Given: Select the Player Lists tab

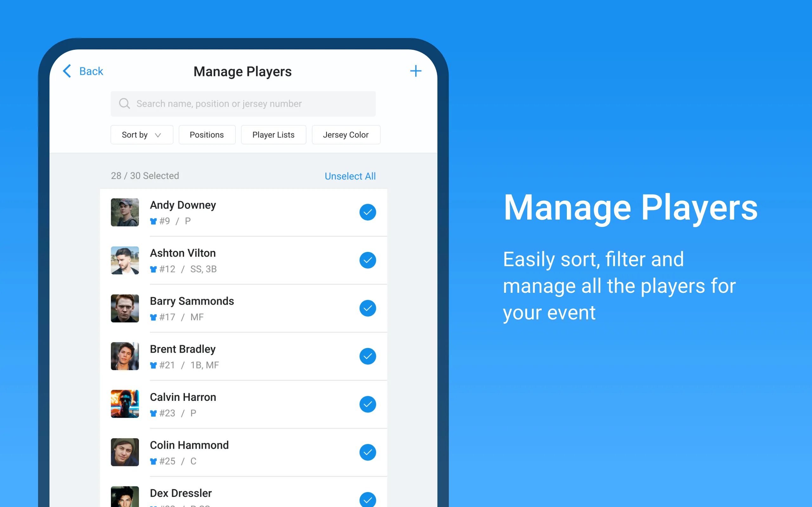Looking at the screenshot, I should pyautogui.click(x=273, y=134).
